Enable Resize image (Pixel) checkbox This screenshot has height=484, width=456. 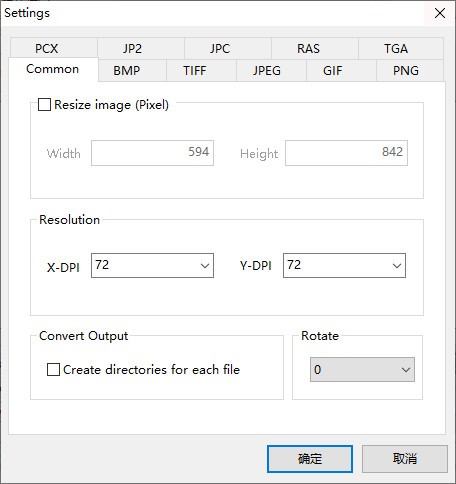44,105
